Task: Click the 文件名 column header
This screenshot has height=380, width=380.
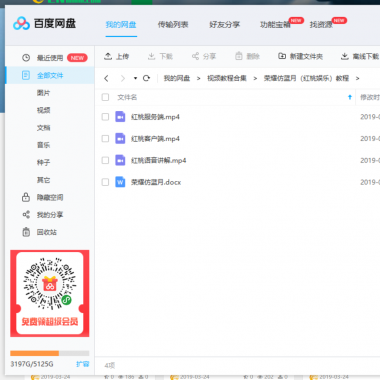Action: click(x=127, y=97)
